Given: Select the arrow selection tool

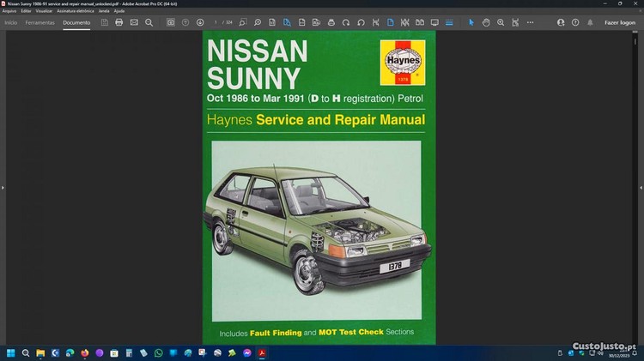Looking at the screenshot, I should 471,22.
